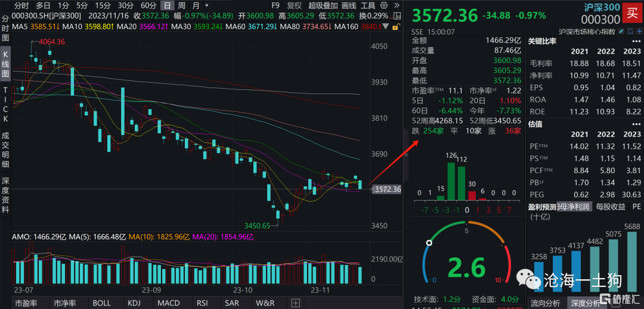Open K线图 in left sidebar
Image resolution: width=644 pixels, height=309 pixels.
(5, 64)
